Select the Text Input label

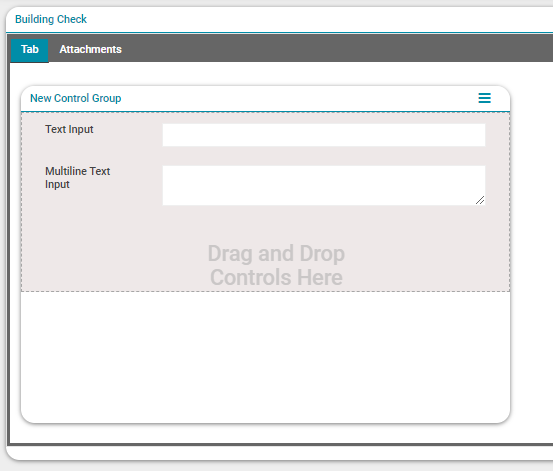69,129
